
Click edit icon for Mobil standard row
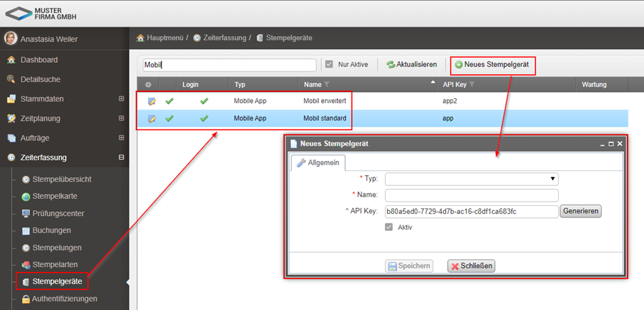pos(152,119)
